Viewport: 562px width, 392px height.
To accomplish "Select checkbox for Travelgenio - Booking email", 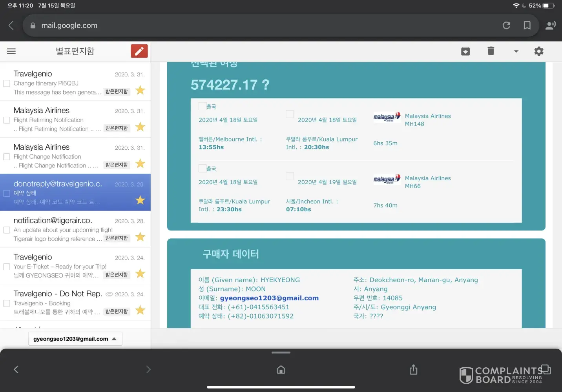I will click(7, 303).
